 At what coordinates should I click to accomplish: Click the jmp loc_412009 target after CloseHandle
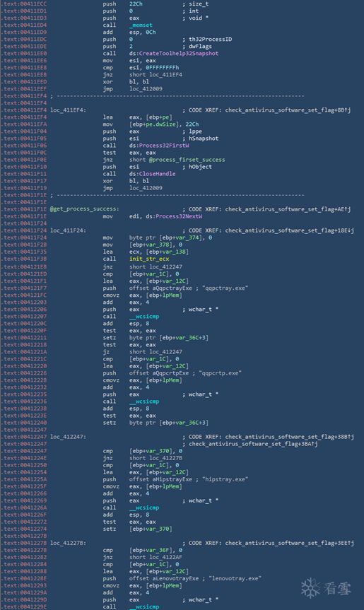pos(146,188)
